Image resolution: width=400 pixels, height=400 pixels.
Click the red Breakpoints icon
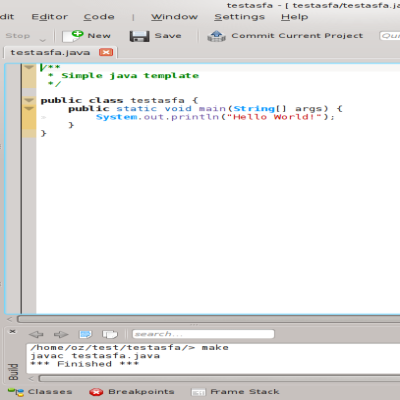[x=96, y=392]
